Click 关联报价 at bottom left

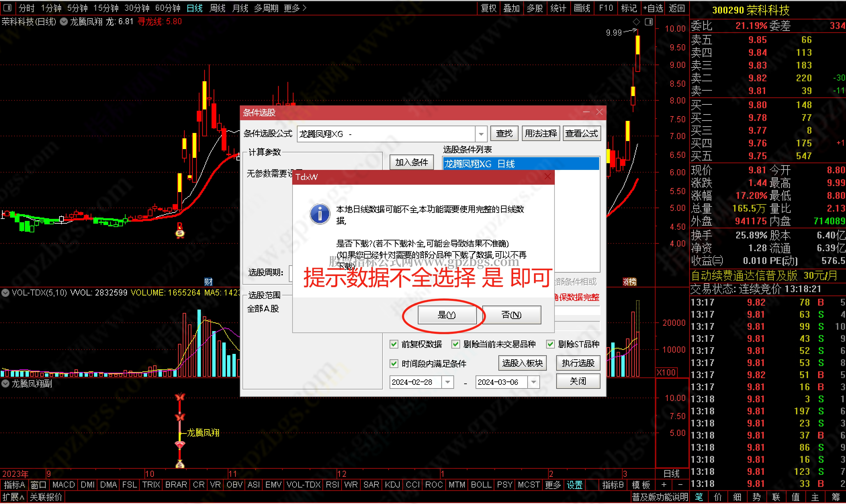pyautogui.click(x=46, y=498)
